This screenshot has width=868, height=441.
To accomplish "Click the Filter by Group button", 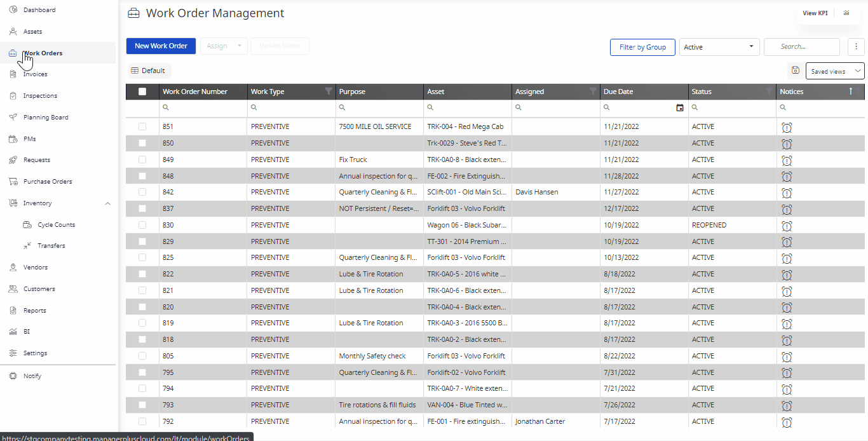I will [x=642, y=47].
